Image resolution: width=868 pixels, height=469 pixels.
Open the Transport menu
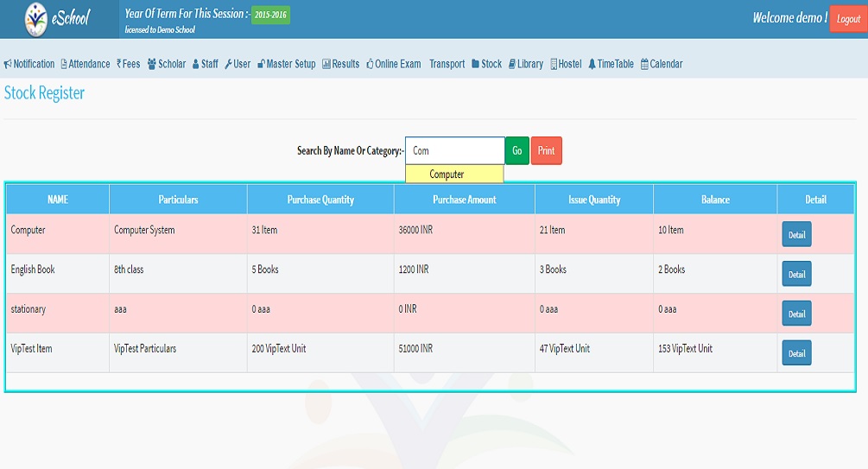point(447,64)
